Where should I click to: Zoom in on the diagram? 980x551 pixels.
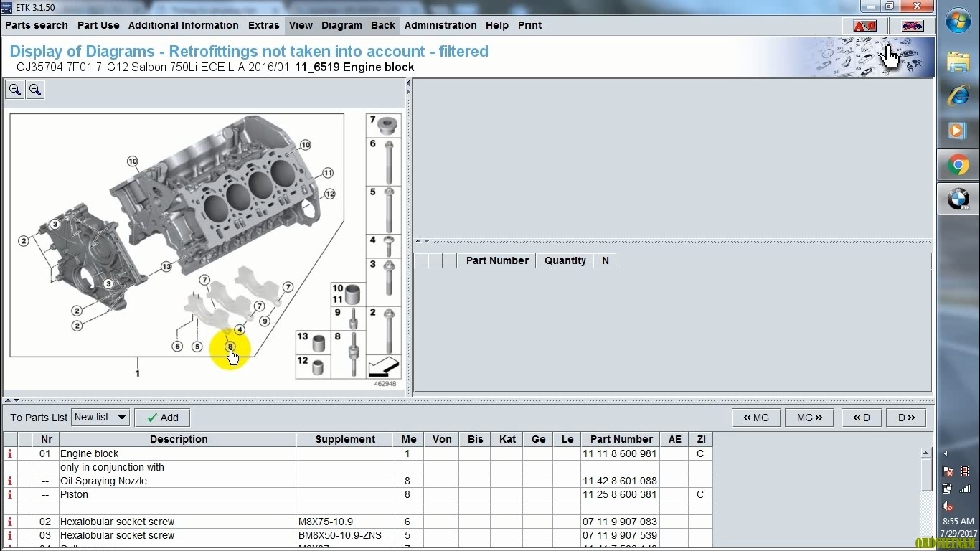tap(15, 90)
